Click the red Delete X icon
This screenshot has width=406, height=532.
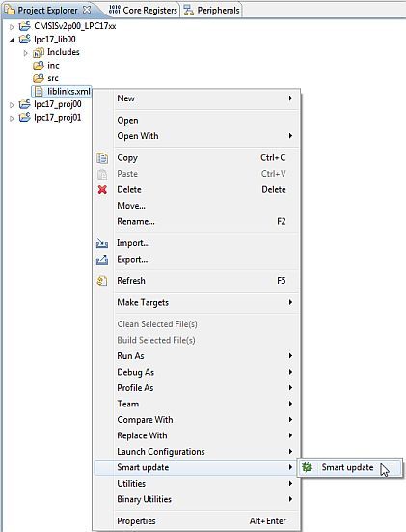[102, 189]
